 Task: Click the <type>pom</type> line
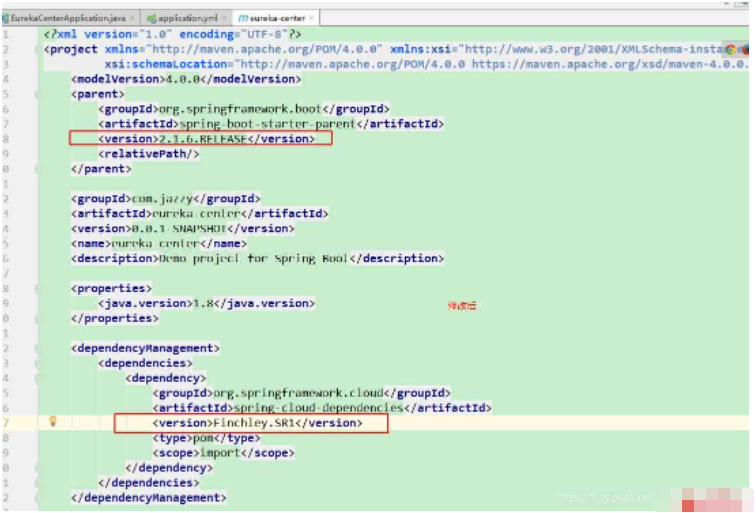(x=206, y=438)
